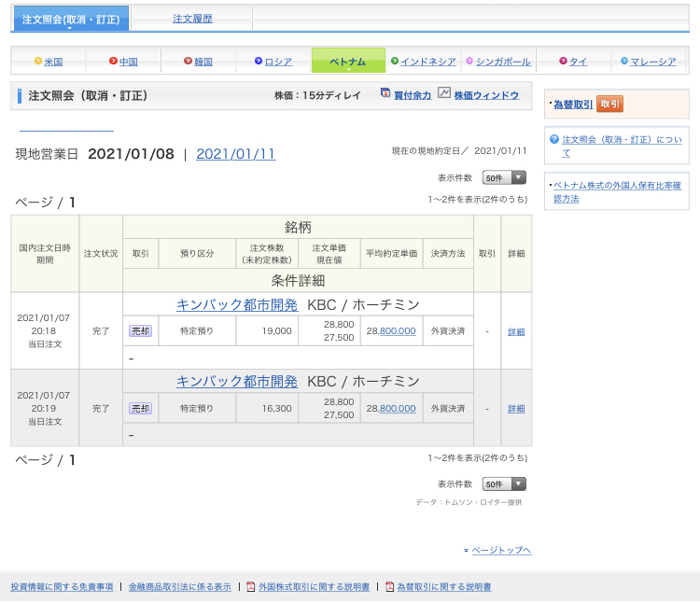Click the PDF icon before 為替取引に関する説明書
This screenshot has width=700, height=603.
390,586
